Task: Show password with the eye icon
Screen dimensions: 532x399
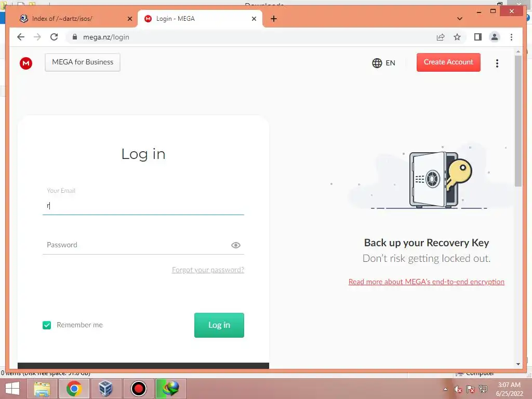Action: click(236, 245)
